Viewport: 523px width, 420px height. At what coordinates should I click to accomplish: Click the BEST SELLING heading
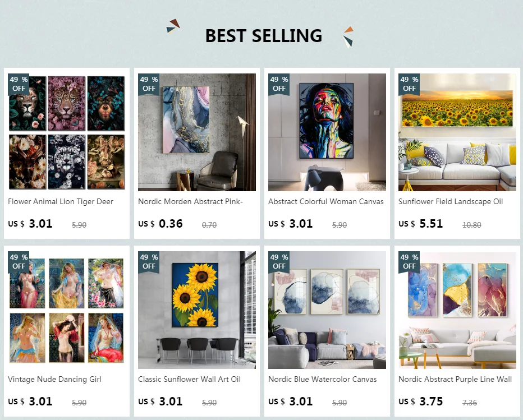264,36
